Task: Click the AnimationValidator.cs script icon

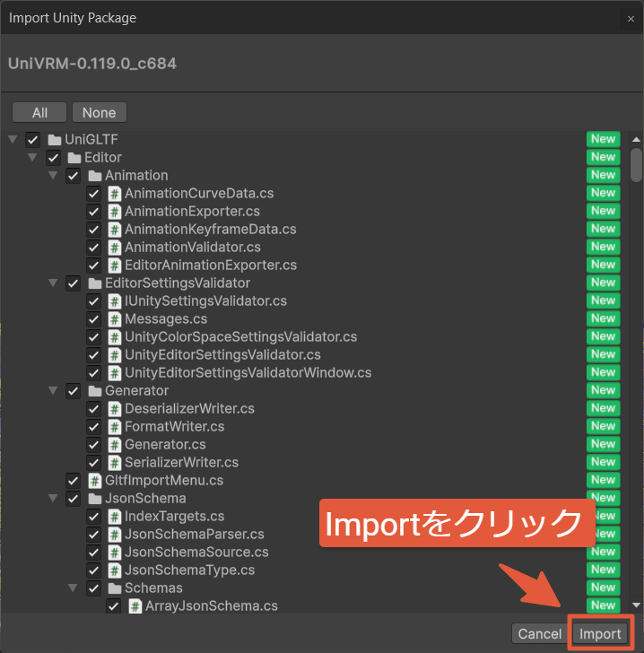Action: [115, 248]
